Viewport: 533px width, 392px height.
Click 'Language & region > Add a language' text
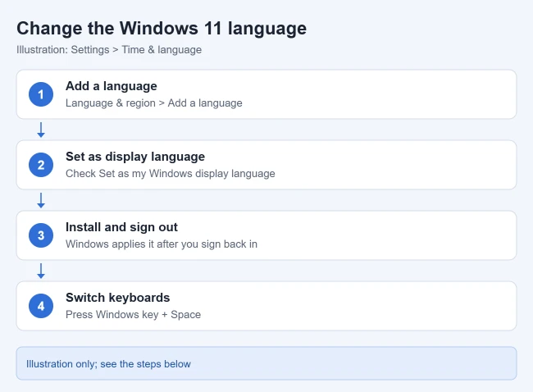pos(154,103)
